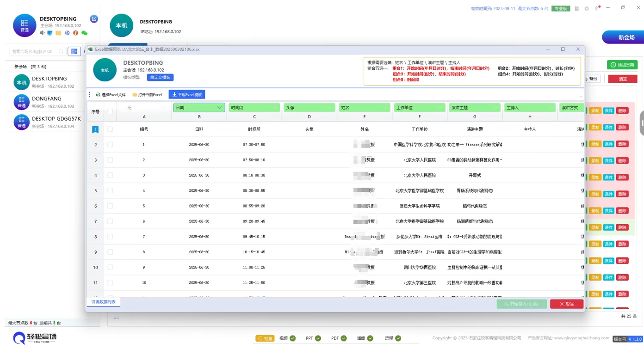Open the 演讲方式 dropdown at right edge
This screenshot has width=644, height=349.
pyautogui.click(x=572, y=108)
